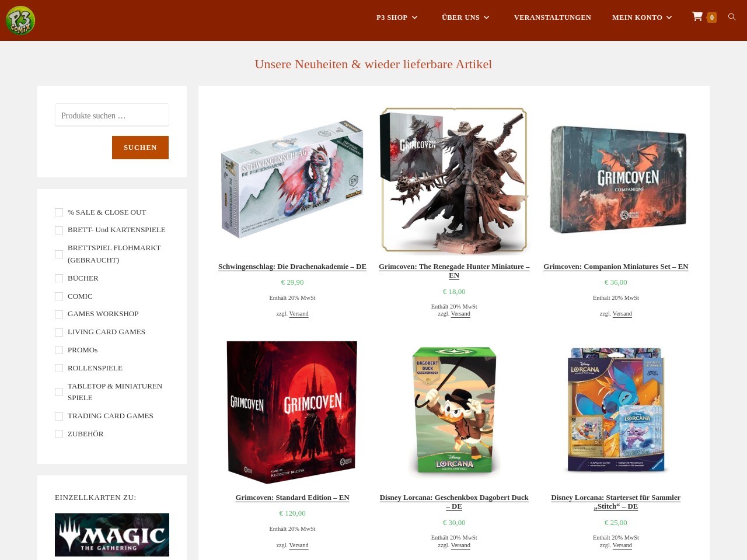The width and height of the screenshot is (747, 560).
Task: Open Magic The Gathering banner image
Action: [x=112, y=535]
